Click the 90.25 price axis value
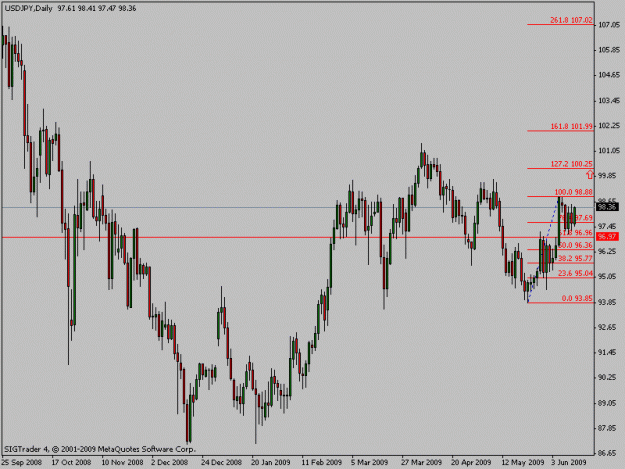625x469 pixels. (609, 377)
